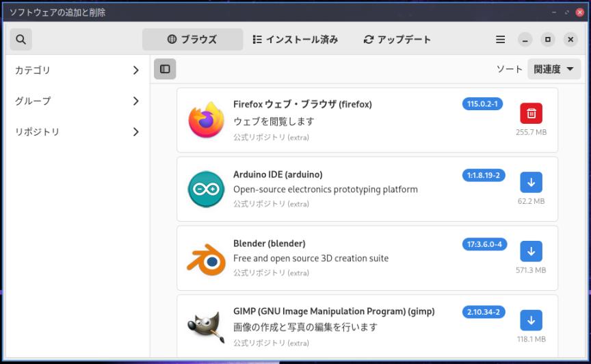Click the GIMP Wilber app icon

[206, 328]
